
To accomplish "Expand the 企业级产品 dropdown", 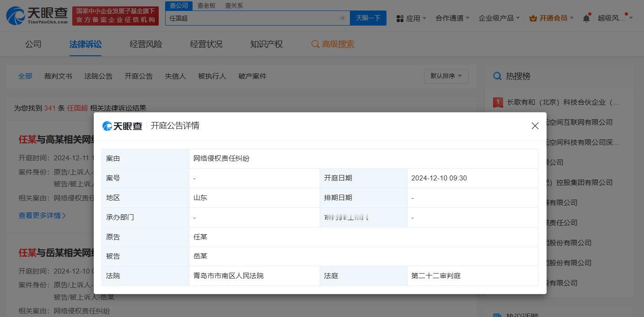I will (499, 18).
